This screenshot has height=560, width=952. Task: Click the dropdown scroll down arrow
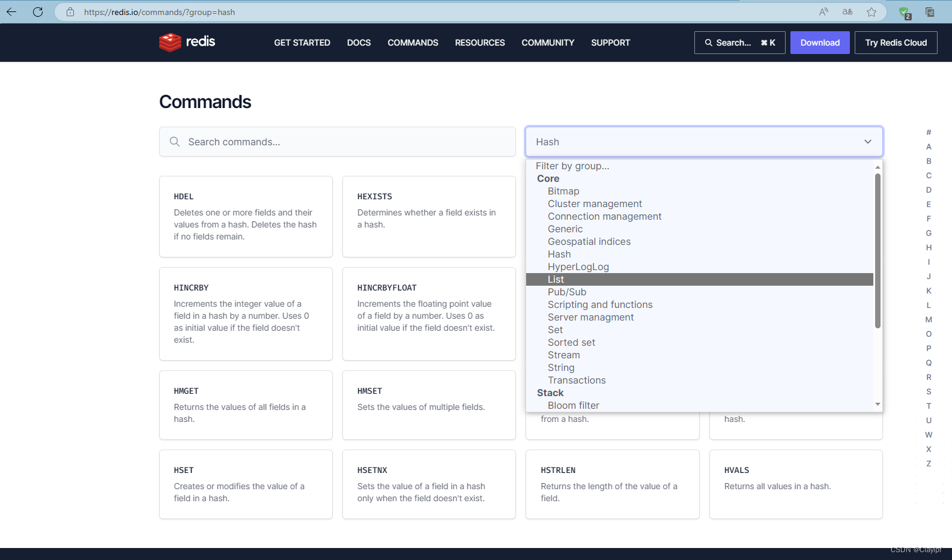878,405
